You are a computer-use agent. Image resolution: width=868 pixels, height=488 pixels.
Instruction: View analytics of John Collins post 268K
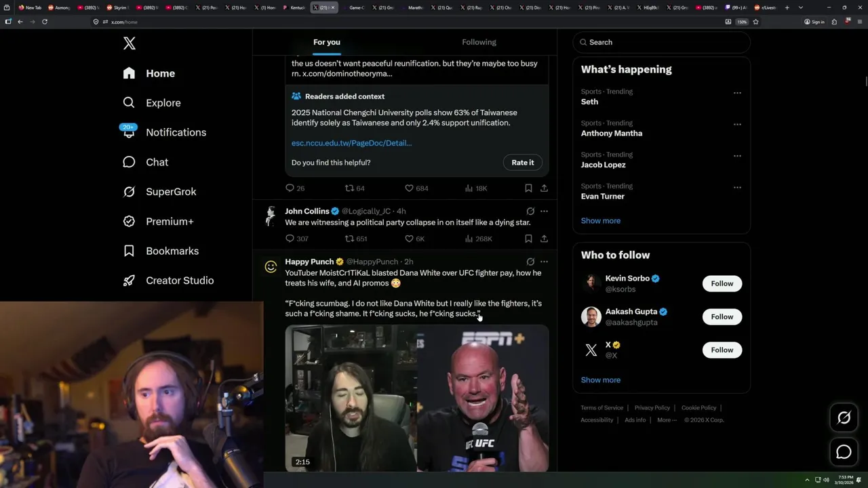pyautogui.click(x=478, y=239)
